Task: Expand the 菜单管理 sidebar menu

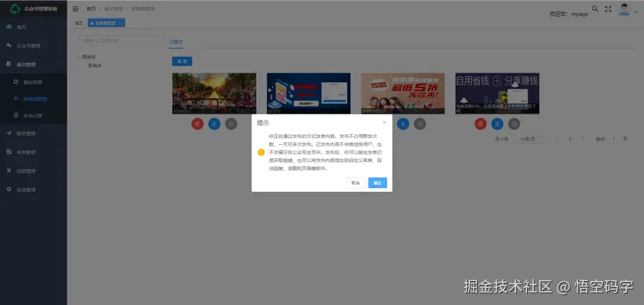Action: [x=33, y=152]
